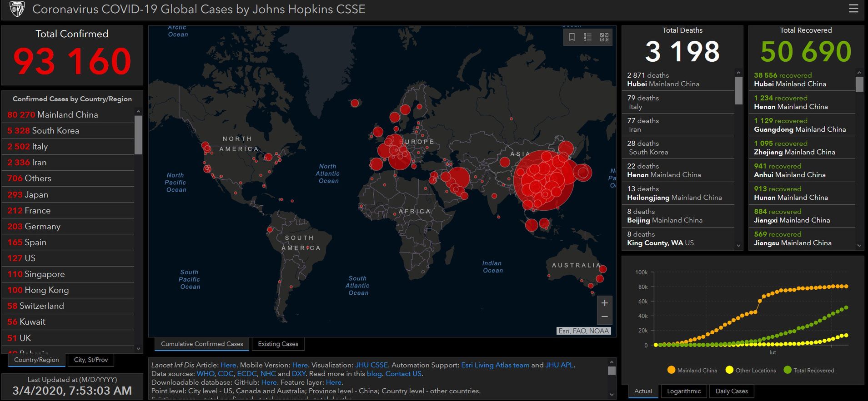Image resolution: width=868 pixels, height=401 pixels.
Task: Select Spain in country list
Action: 68,242
